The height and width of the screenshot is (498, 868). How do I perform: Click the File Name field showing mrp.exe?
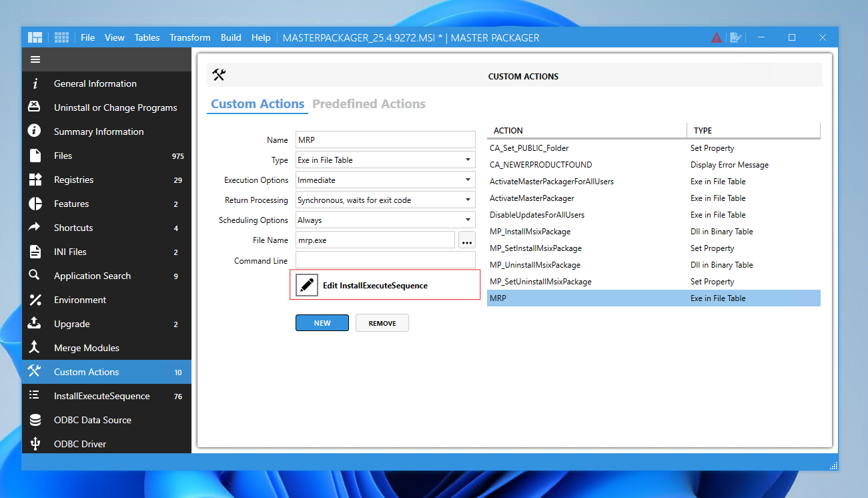376,240
